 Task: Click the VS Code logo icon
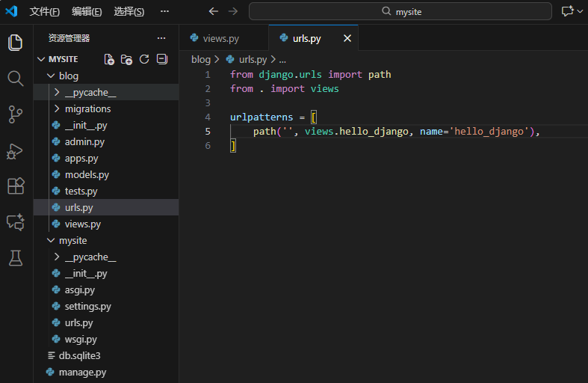(12, 11)
